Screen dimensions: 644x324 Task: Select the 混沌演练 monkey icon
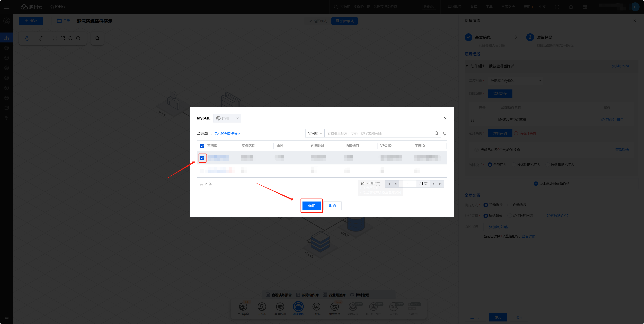[x=298, y=306]
